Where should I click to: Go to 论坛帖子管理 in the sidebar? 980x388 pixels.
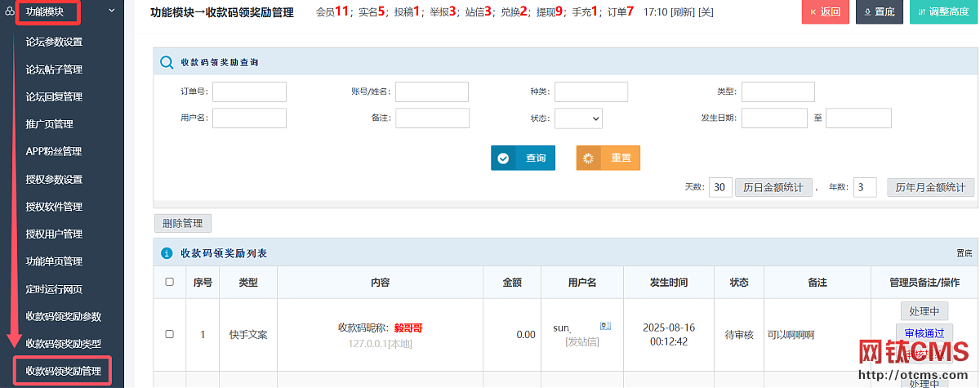click(54, 69)
